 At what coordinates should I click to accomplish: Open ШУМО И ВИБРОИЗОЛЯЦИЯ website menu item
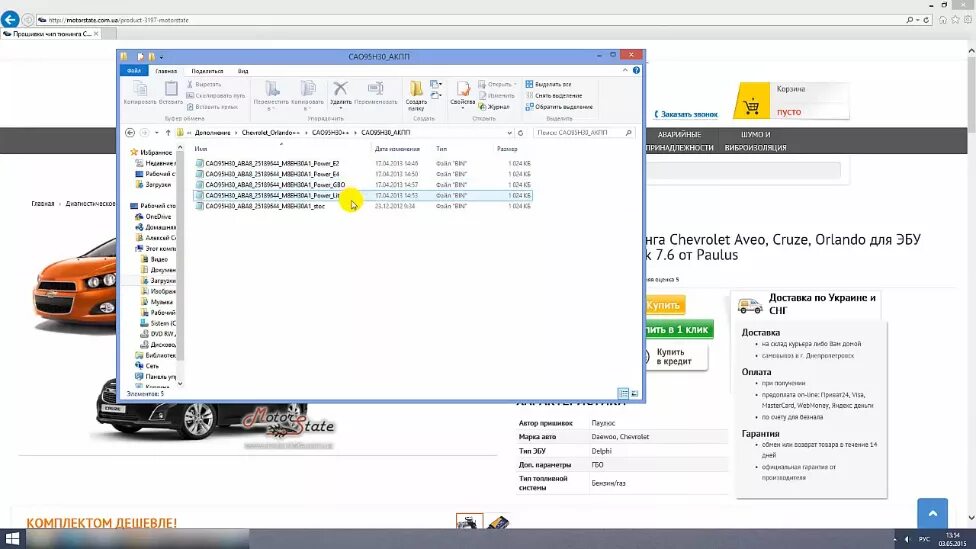click(755, 141)
